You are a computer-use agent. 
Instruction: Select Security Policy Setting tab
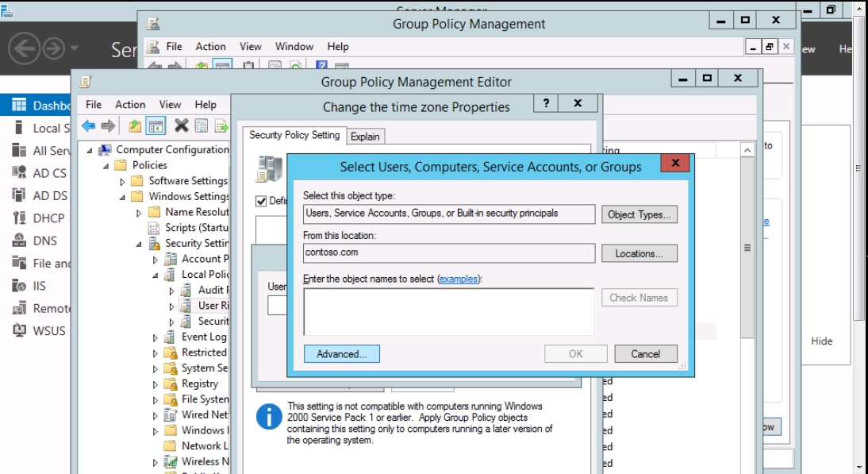click(x=294, y=135)
